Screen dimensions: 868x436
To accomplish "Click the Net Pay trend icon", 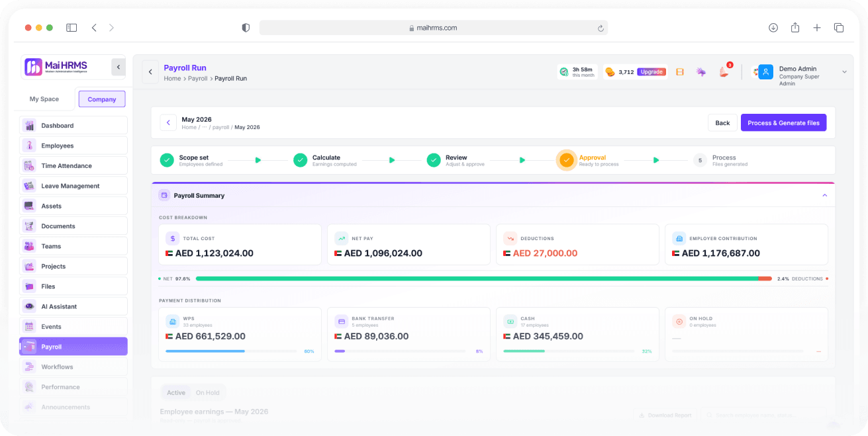I will coord(342,238).
